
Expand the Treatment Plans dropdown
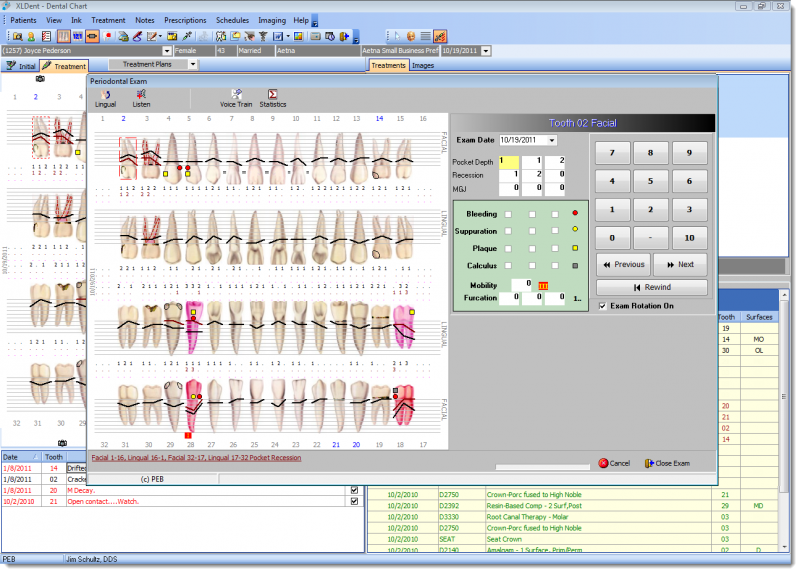pos(194,65)
